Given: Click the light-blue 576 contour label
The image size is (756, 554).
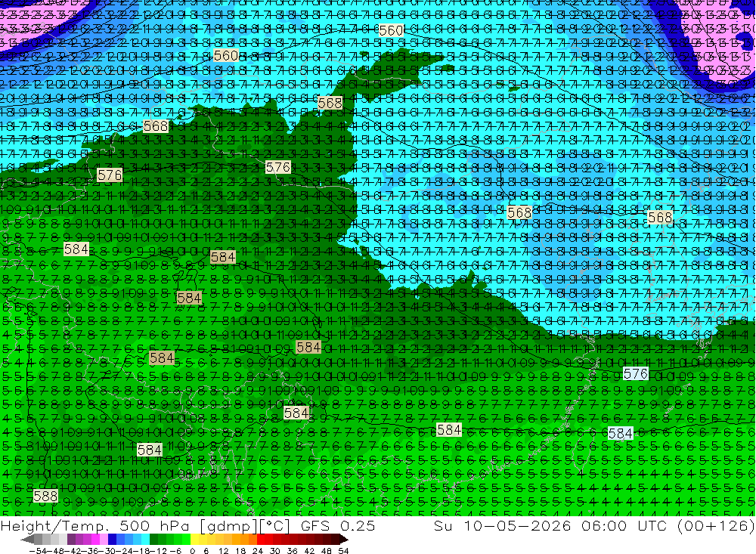Looking at the screenshot, I should click(x=636, y=373).
